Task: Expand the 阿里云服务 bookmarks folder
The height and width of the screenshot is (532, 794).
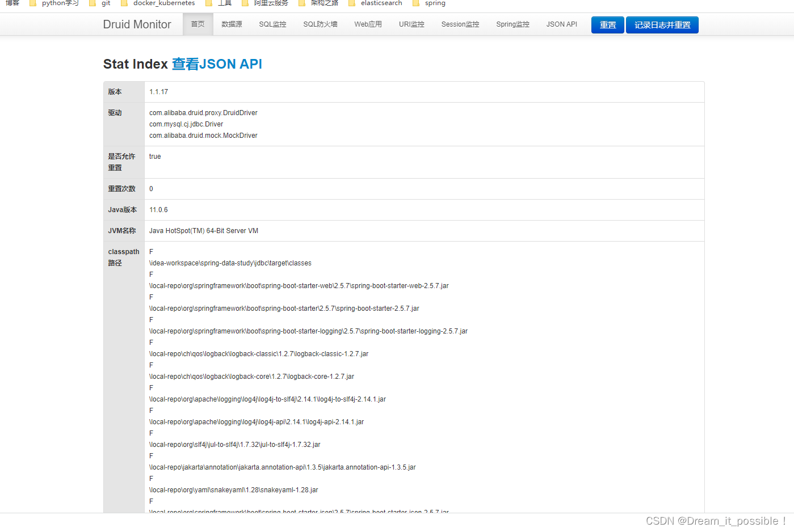Action: (x=270, y=3)
